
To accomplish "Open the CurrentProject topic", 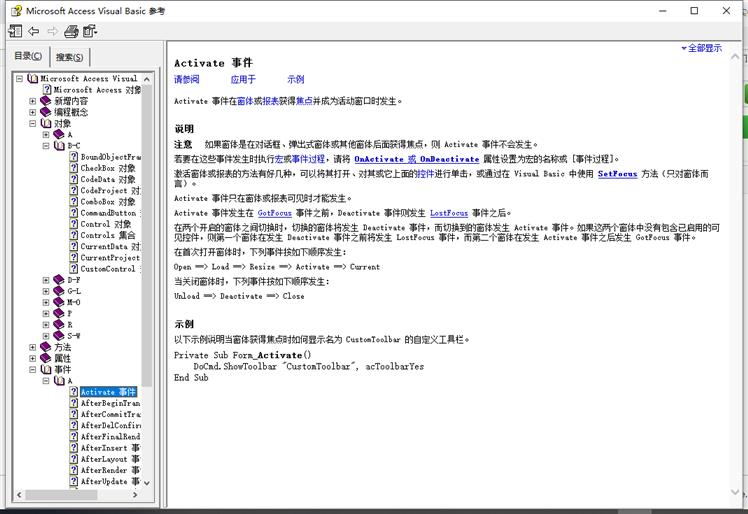I will tap(111, 258).
